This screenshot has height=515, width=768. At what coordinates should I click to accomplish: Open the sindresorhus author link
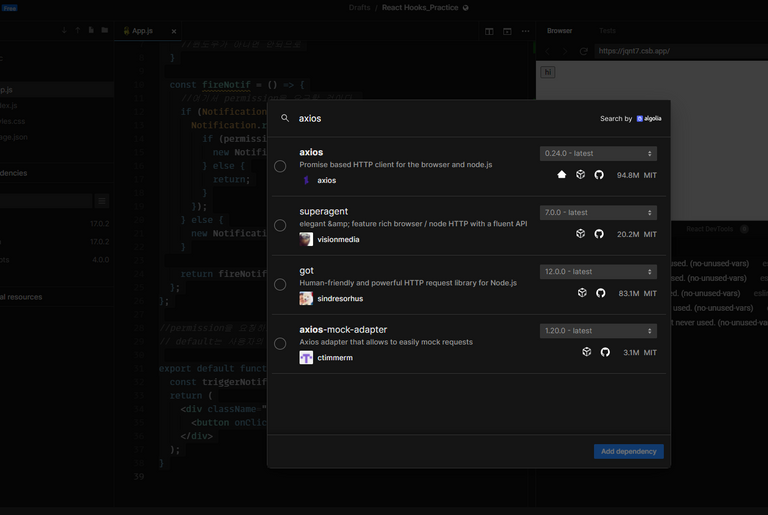point(340,298)
